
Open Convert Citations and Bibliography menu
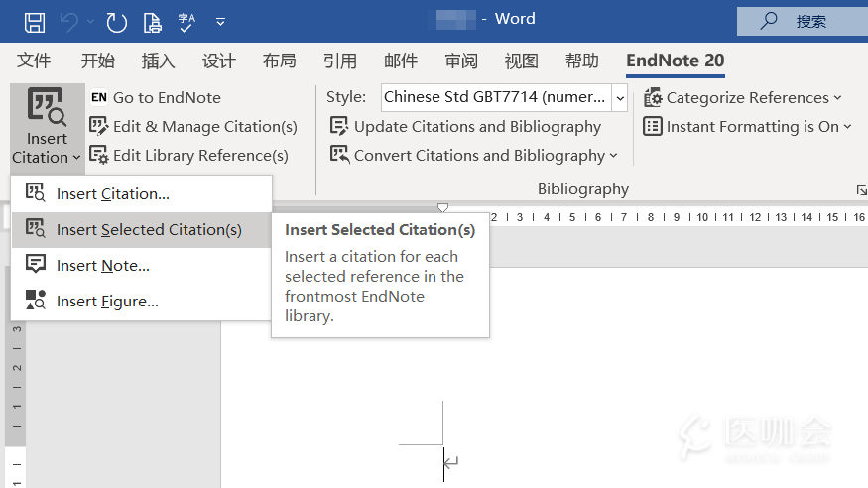coord(474,156)
